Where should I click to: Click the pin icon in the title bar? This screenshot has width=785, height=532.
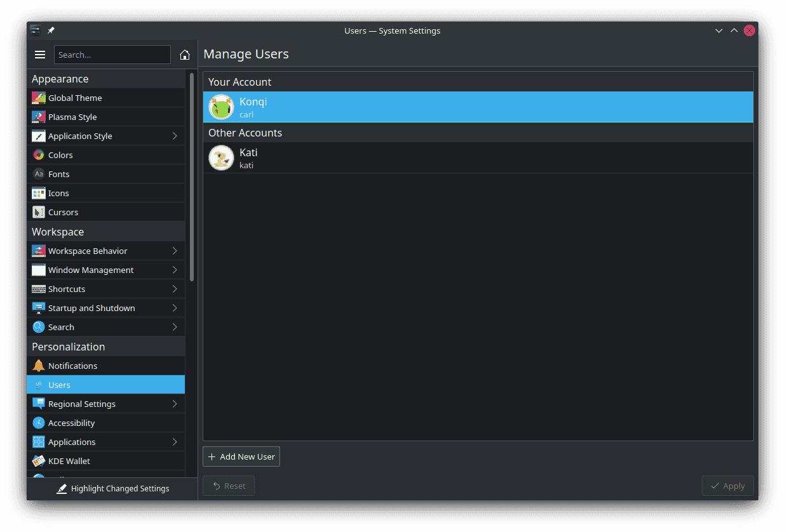click(51, 30)
